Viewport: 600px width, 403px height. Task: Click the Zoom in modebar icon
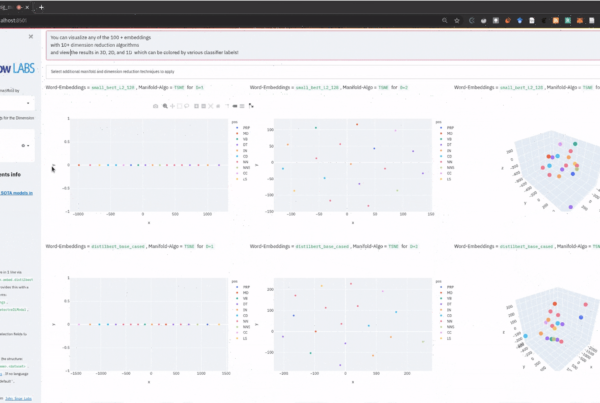click(x=196, y=106)
